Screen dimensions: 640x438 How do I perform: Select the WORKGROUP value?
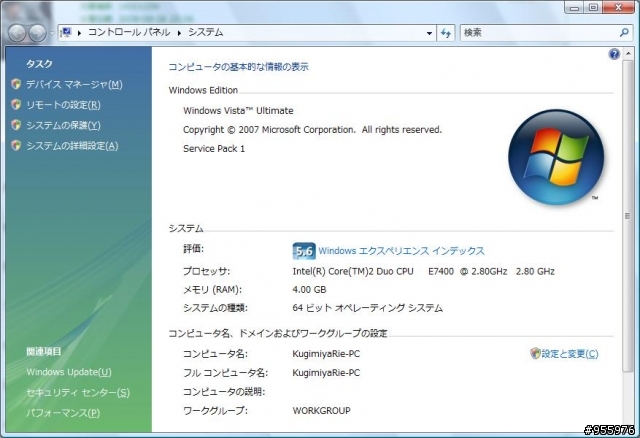coord(321,411)
